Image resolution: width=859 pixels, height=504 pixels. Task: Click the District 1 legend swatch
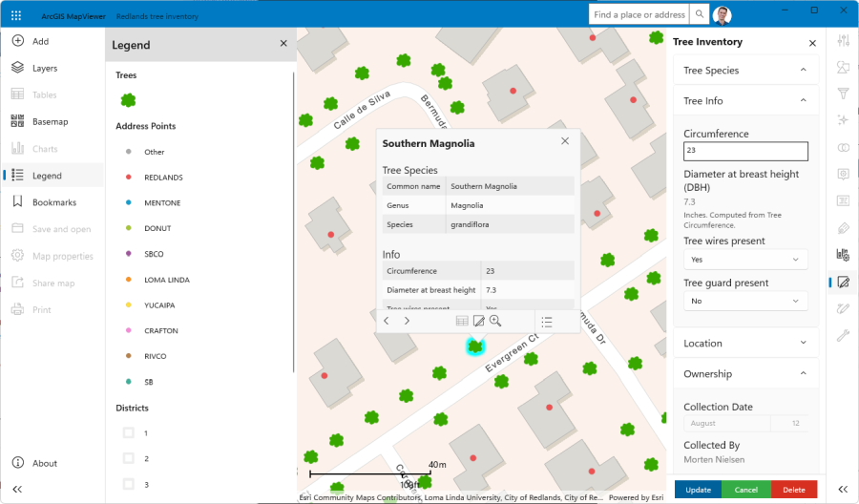[128, 432]
